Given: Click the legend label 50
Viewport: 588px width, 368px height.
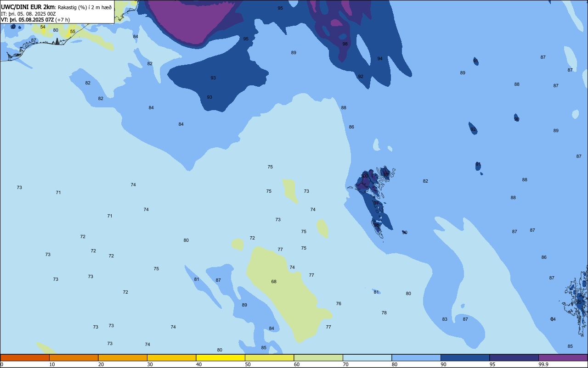Looking at the screenshot, I should tap(248, 364).
